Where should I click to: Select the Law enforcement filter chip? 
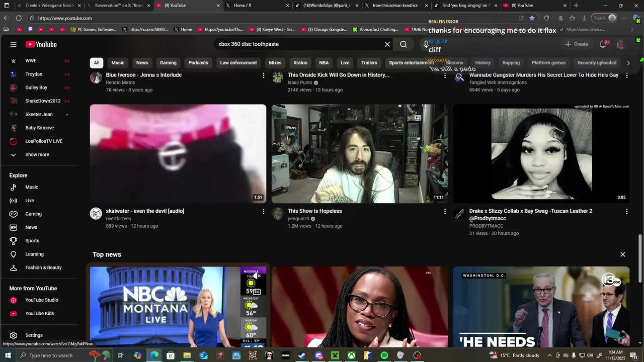click(x=238, y=63)
